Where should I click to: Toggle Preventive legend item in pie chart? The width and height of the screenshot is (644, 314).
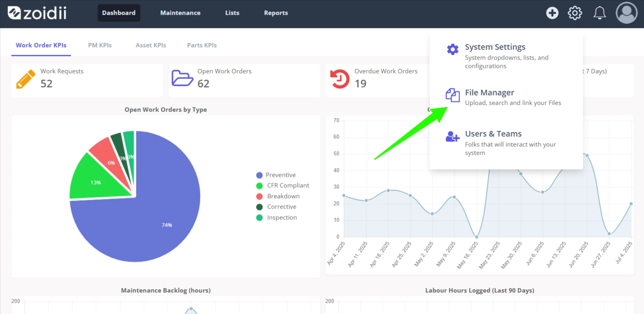[276, 175]
